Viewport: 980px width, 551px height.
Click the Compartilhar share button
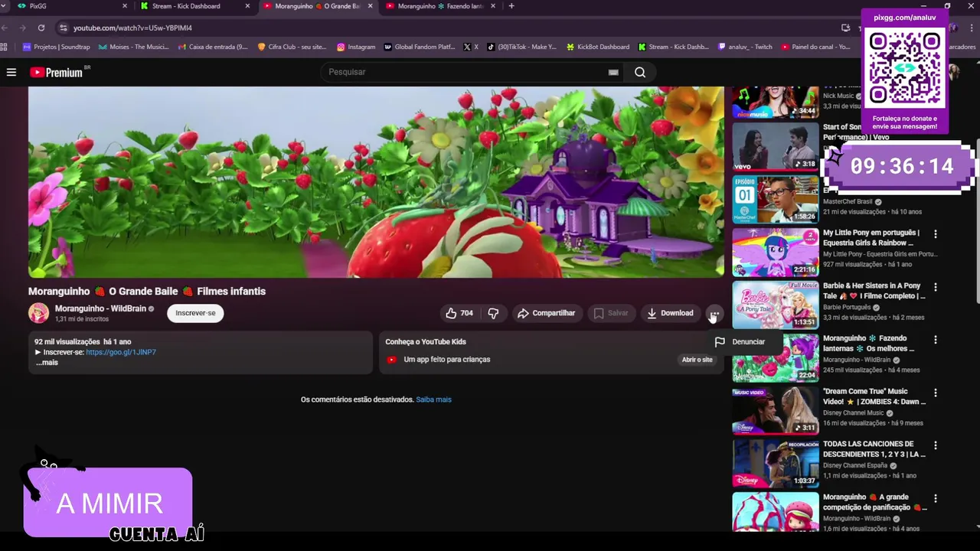[x=546, y=313]
